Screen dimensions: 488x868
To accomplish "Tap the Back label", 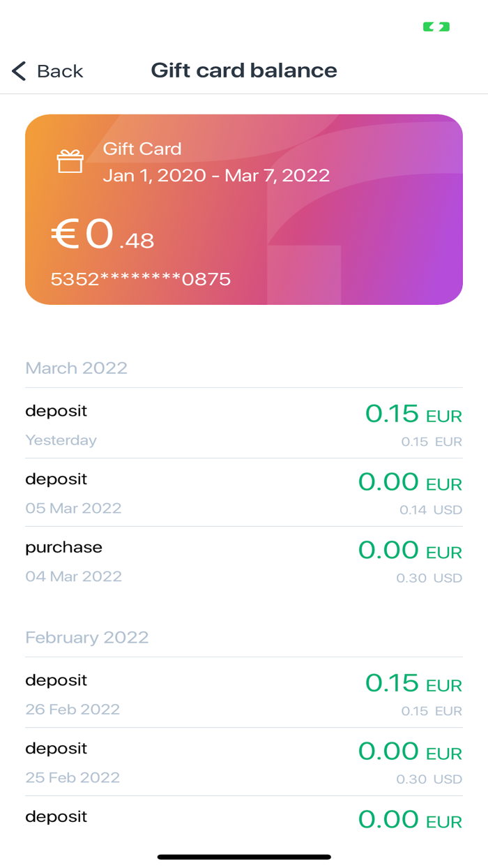I will 59,70.
